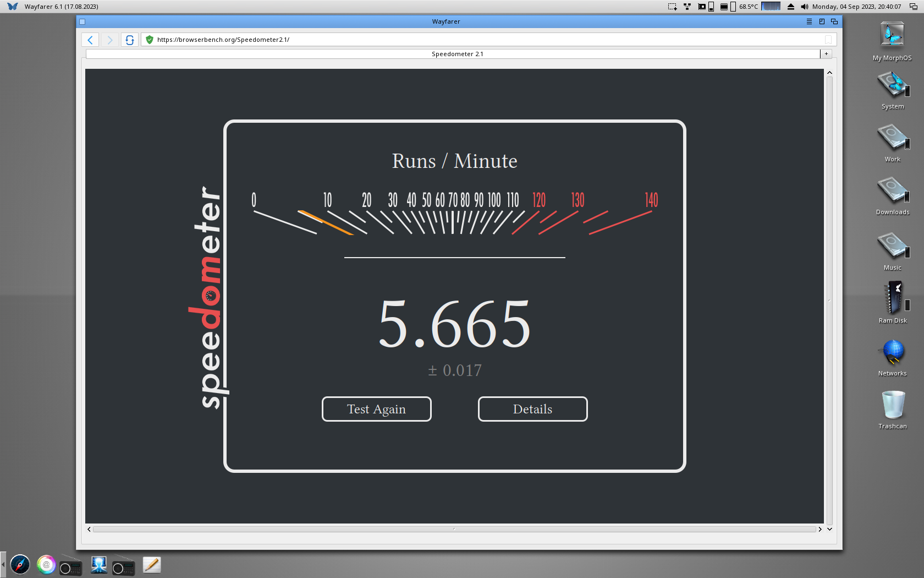Click the graphics card indicator in the top bar
The width and height of the screenshot is (924, 578).
(x=702, y=7)
